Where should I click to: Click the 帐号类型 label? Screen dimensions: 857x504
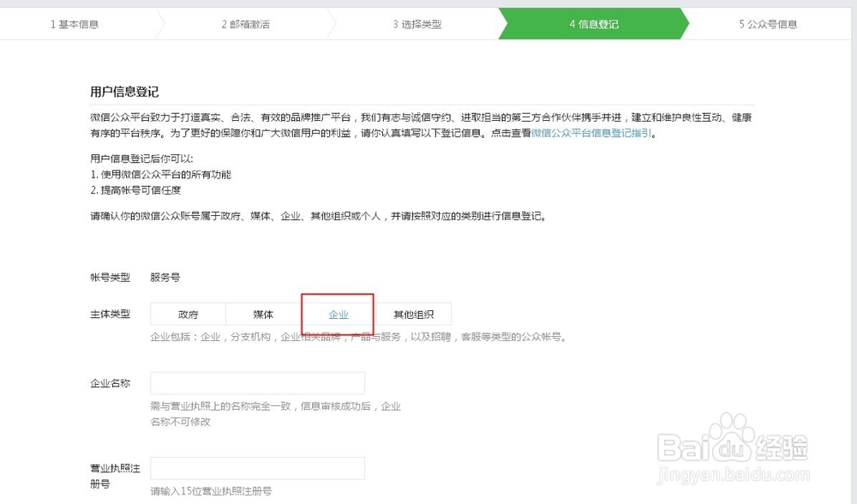pos(110,277)
